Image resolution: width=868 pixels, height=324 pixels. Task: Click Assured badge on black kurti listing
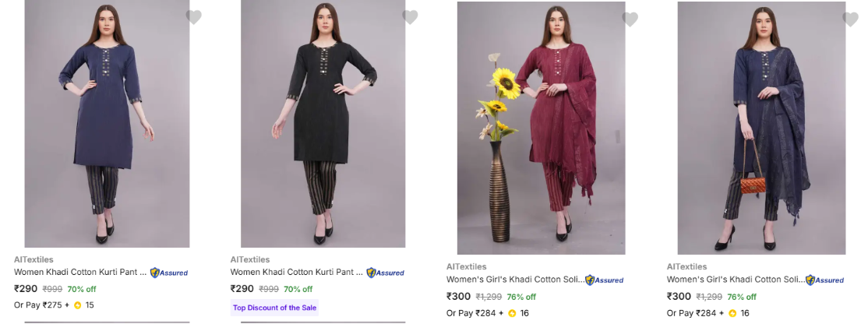[386, 273]
